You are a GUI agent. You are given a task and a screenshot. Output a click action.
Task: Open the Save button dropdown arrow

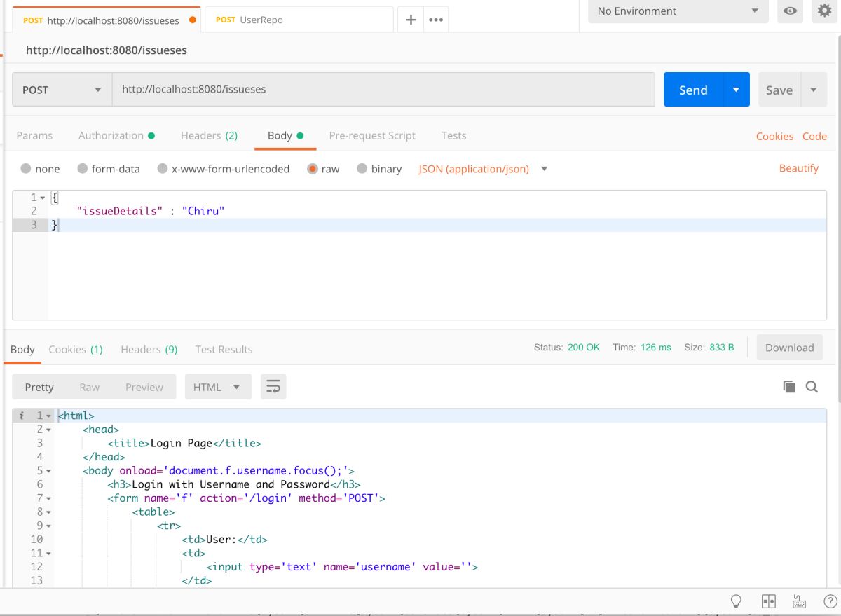coord(814,90)
